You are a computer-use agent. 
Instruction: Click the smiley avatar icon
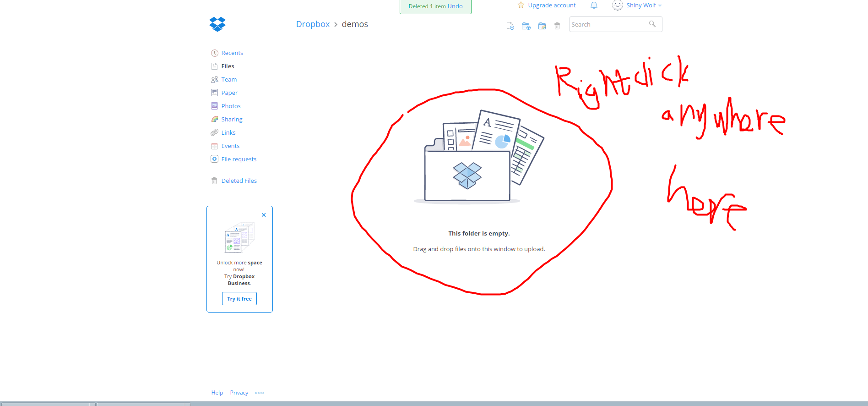coord(618,5)
